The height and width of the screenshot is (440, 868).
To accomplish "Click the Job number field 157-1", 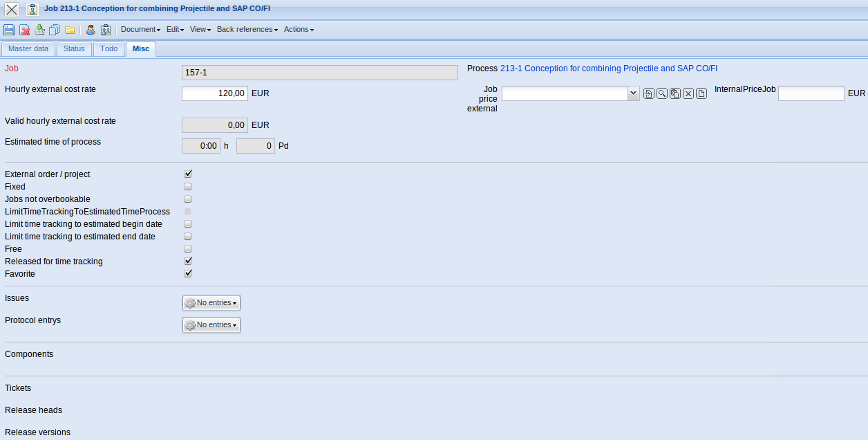I will pos(320,73).
